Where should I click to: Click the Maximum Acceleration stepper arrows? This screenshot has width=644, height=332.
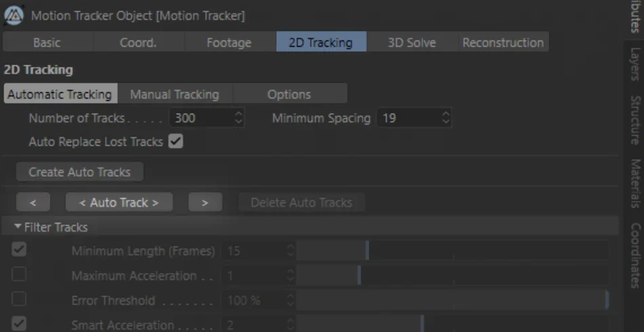291,276
